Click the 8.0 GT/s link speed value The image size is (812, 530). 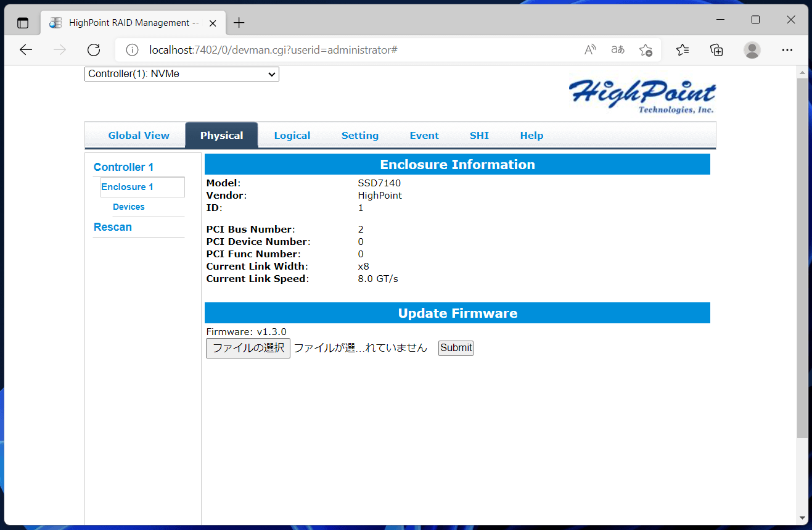point(378,279)
